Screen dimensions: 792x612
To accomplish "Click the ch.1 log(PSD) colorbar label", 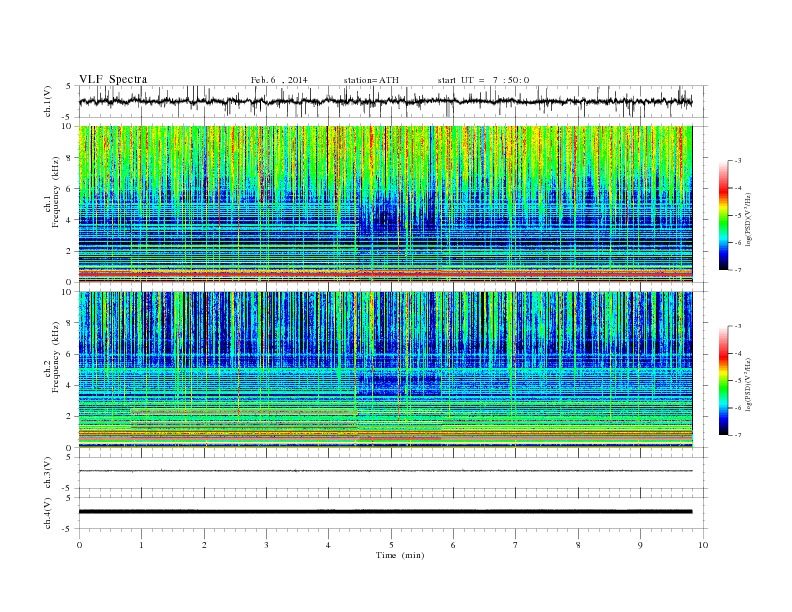I will (750, 220).
